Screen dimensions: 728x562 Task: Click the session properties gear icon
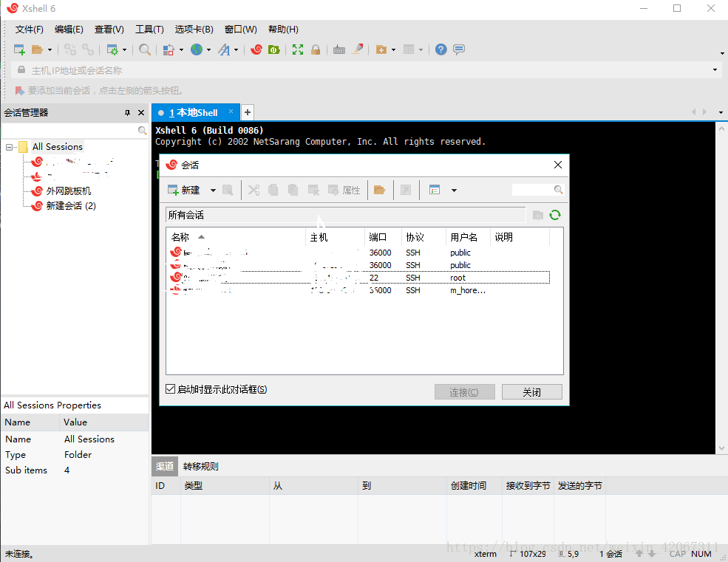pyautogui.click(x=113, y=49)
